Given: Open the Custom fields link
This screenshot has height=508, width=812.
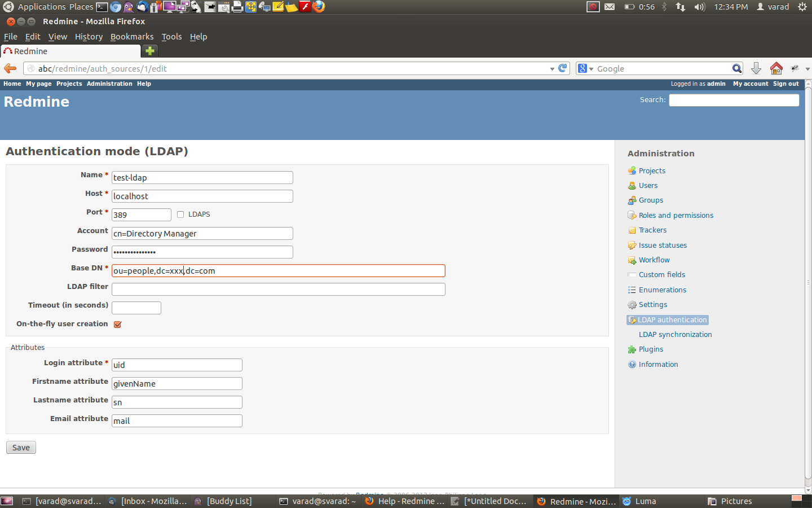Looking at the screenshot, I should pos(662,275).
